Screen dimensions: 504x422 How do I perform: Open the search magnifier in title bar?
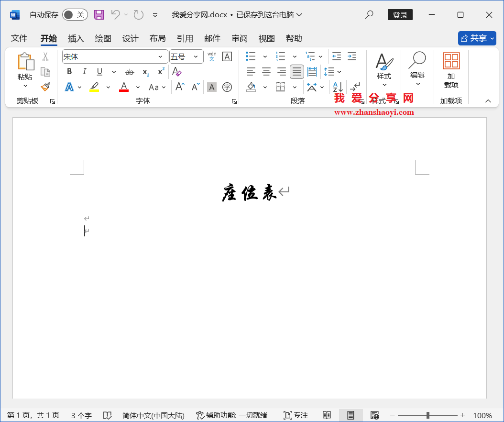click(x=369, y=14)
